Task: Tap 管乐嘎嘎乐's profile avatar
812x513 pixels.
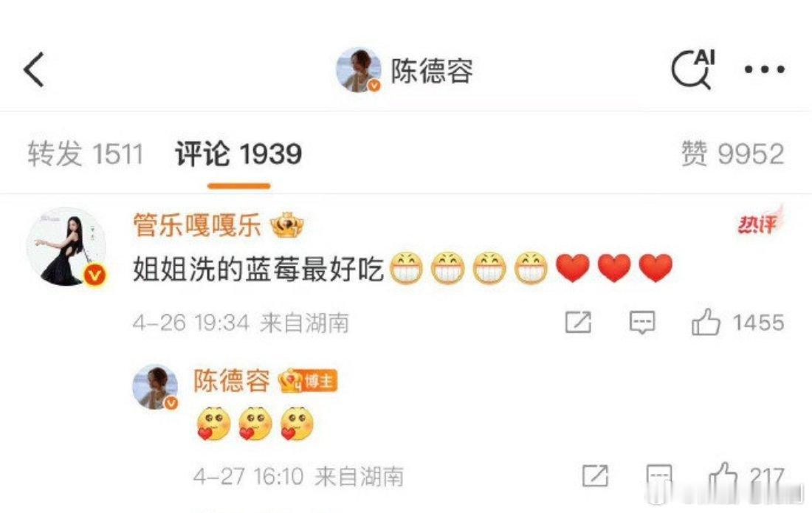Action: pos(67,247)
